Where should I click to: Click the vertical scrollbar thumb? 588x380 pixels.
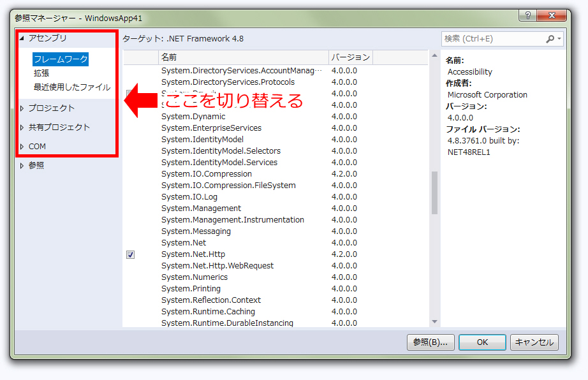coord(435,193)
